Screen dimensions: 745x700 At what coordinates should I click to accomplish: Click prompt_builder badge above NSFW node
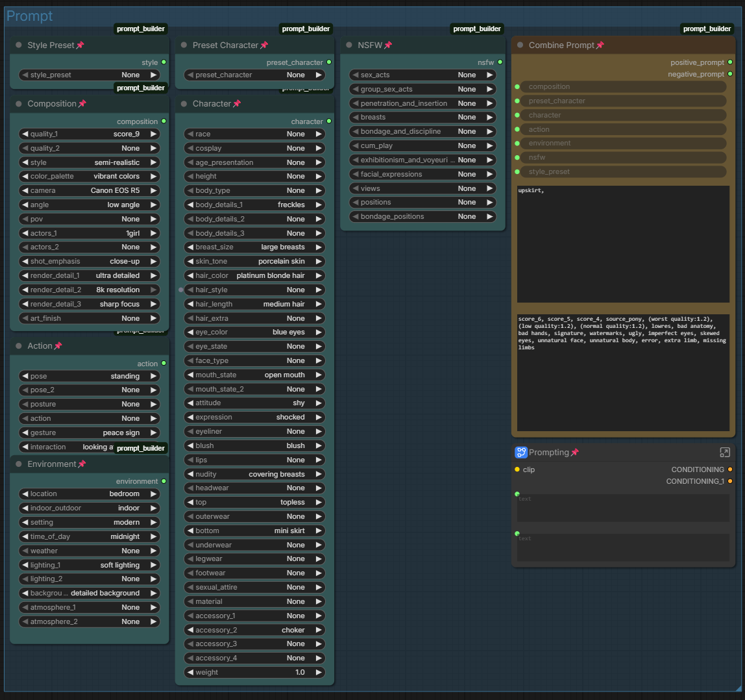[x=477, y=29]
